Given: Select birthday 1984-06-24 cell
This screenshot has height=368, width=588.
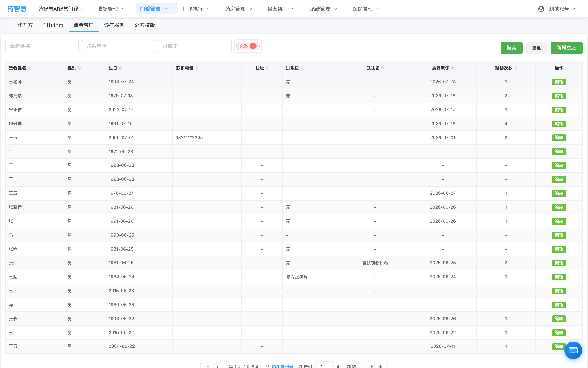Looking at the screenshot, I should [121, 277].
